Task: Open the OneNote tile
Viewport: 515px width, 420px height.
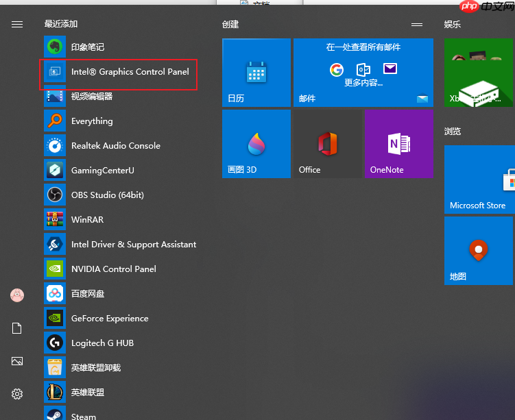Action: [x=399, y=144]
